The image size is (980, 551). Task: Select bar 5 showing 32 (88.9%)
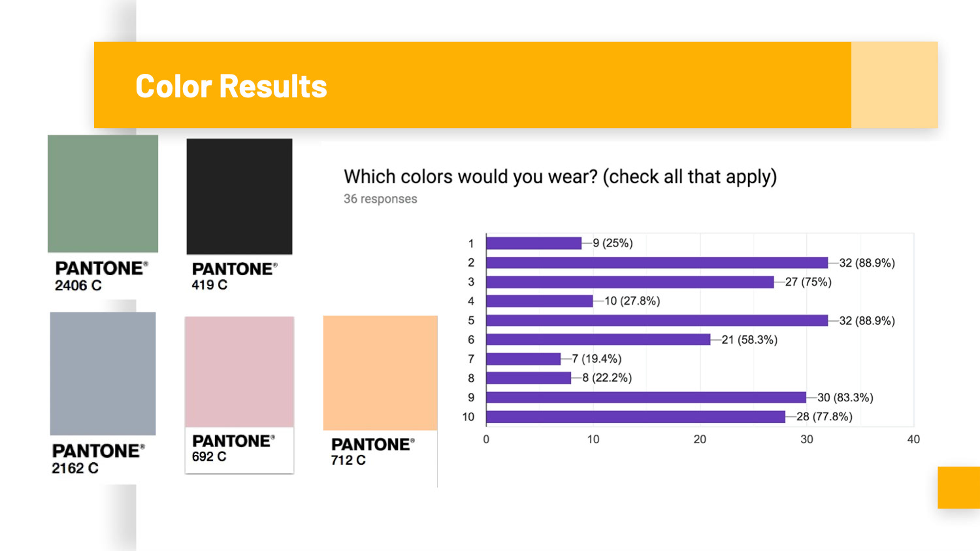coord(657,320)
